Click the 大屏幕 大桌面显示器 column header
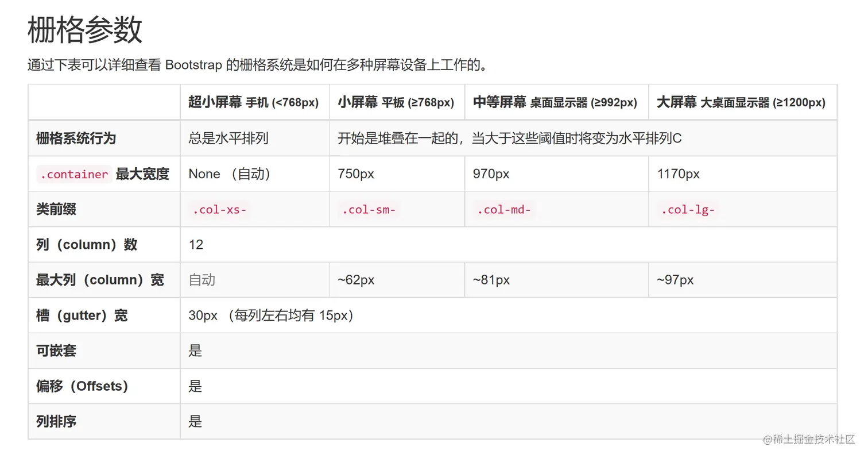This screenshot has height=458, width=868. tap(741, 103)
